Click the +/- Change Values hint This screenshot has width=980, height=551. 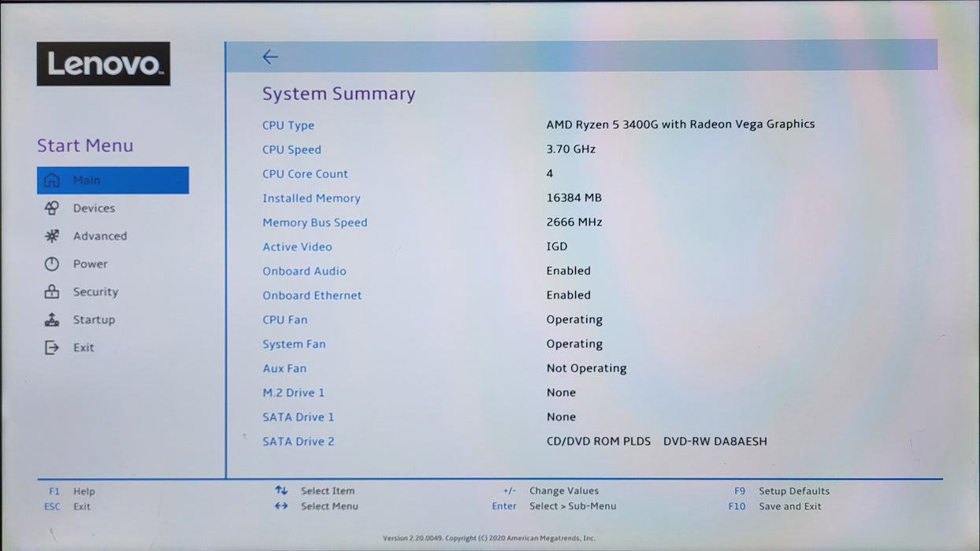click(x=551, y=491)
